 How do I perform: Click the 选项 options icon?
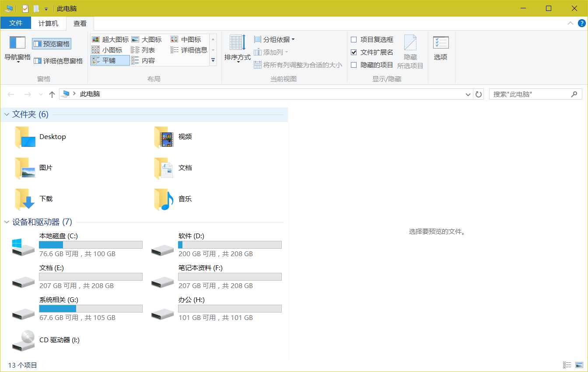tap(441, 42)
